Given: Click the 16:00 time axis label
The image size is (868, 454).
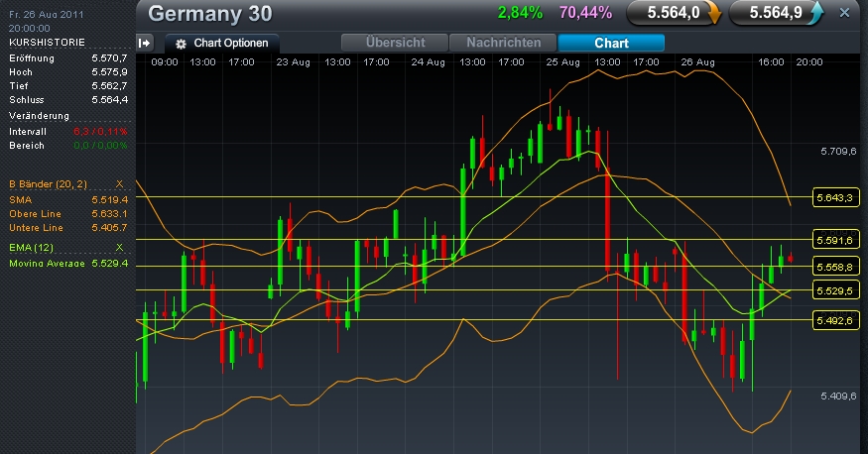Looking at the screenshot, I should (x=771, y=61).
